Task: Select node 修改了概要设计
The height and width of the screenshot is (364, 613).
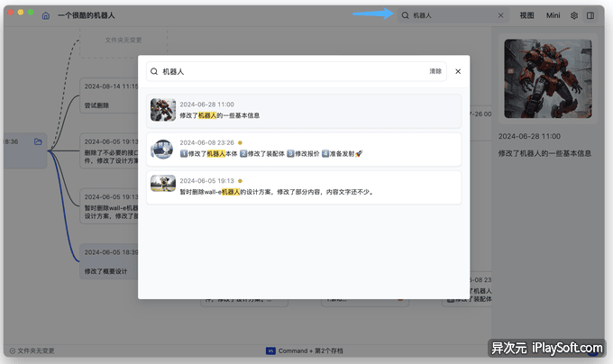Action: (x=109, y=261)
